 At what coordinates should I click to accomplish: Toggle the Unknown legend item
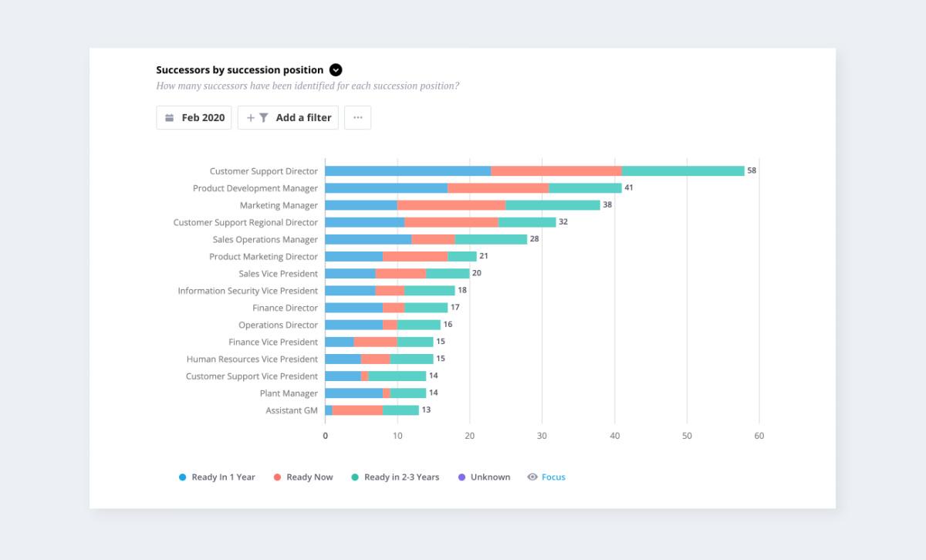(x=484, y=477)
